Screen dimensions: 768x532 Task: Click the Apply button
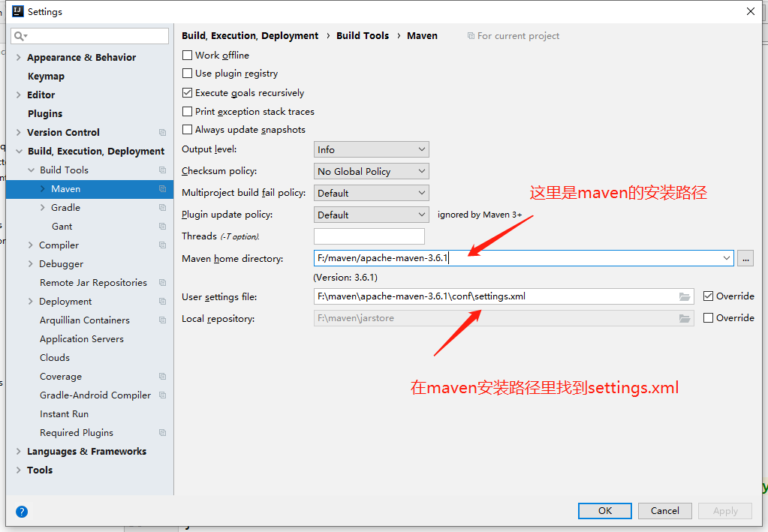coord(725,510)
